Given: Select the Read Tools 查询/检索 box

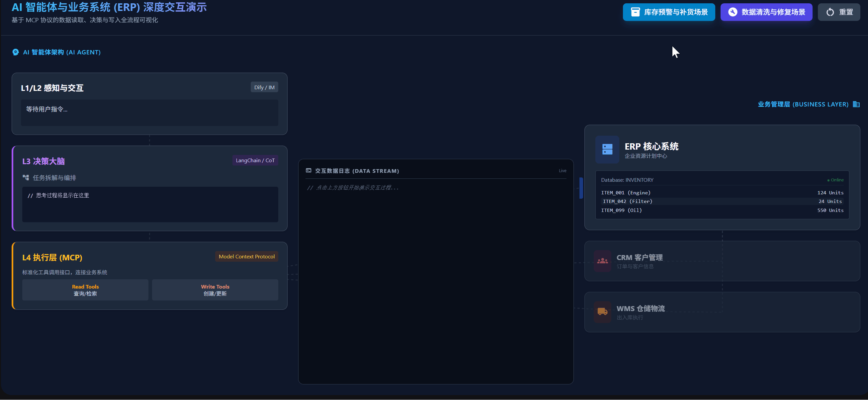Looking at the screenshot, I should (x=85, y=290).
